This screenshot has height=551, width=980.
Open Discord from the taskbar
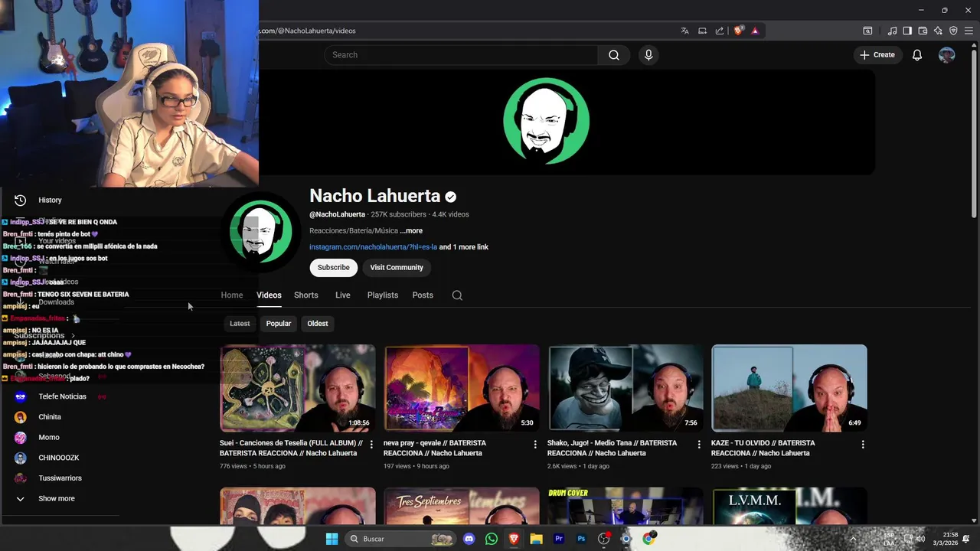pos(469,539)
